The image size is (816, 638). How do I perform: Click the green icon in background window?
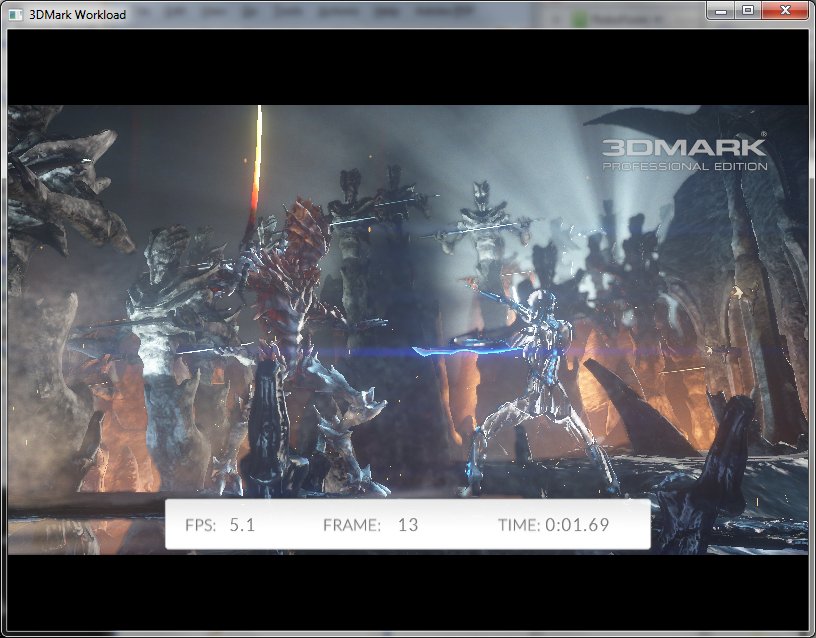(x=579, y=18)
